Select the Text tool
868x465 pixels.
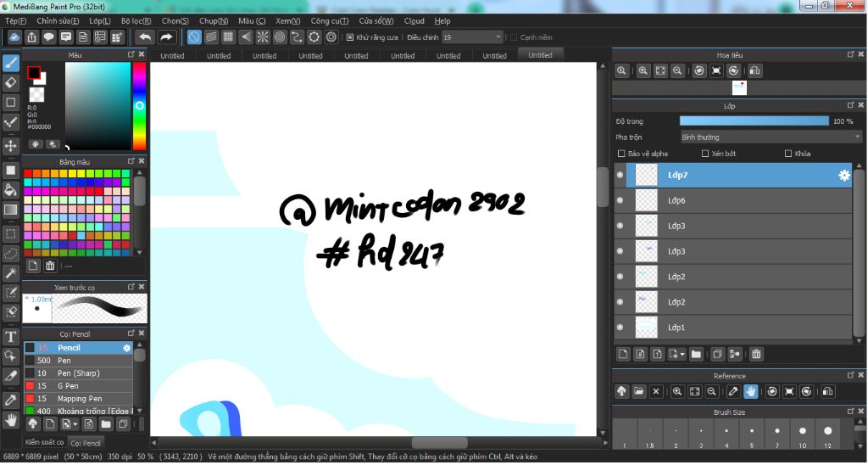point(10,336)
